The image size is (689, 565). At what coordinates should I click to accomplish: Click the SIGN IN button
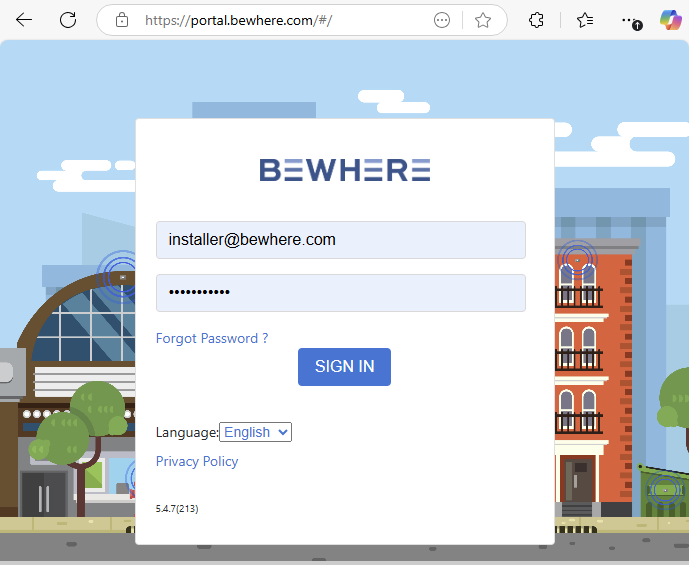pyautogui.click(x=344, y=367)
